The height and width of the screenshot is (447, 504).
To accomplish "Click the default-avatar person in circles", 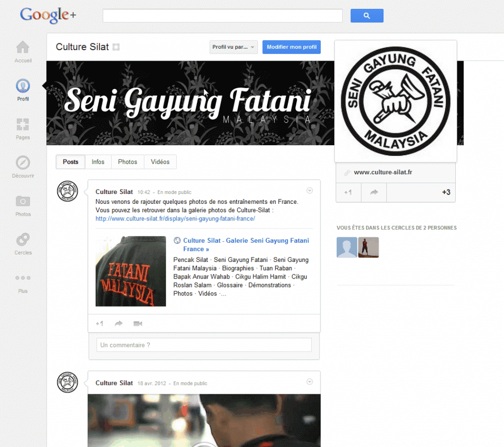I will 347,247.
